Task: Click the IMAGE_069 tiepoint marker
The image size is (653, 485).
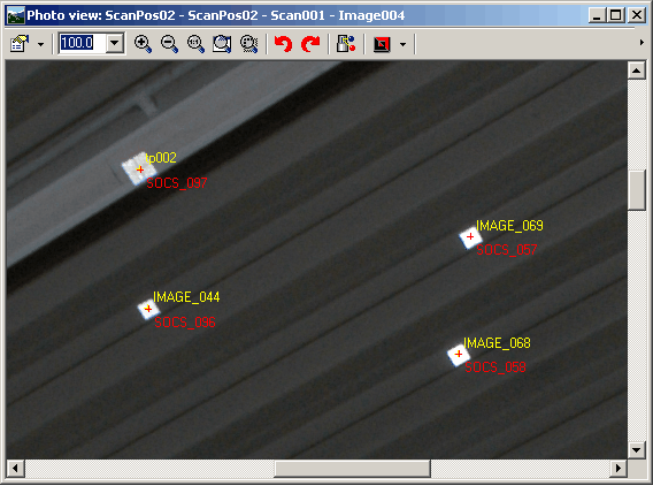Action: pos(470,237)
